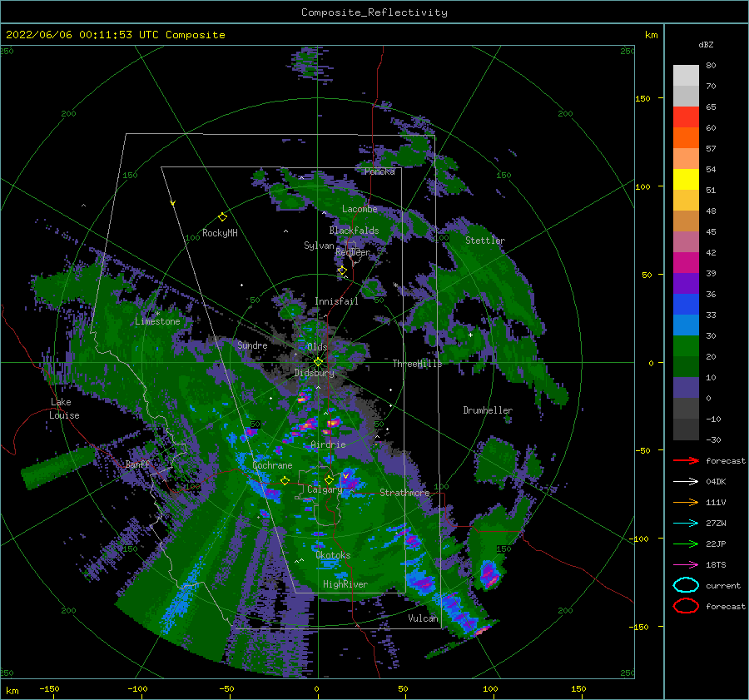Click the Ponoka city label
The height and width of the screenshot is (700, 749).
[x=379, y=171]
